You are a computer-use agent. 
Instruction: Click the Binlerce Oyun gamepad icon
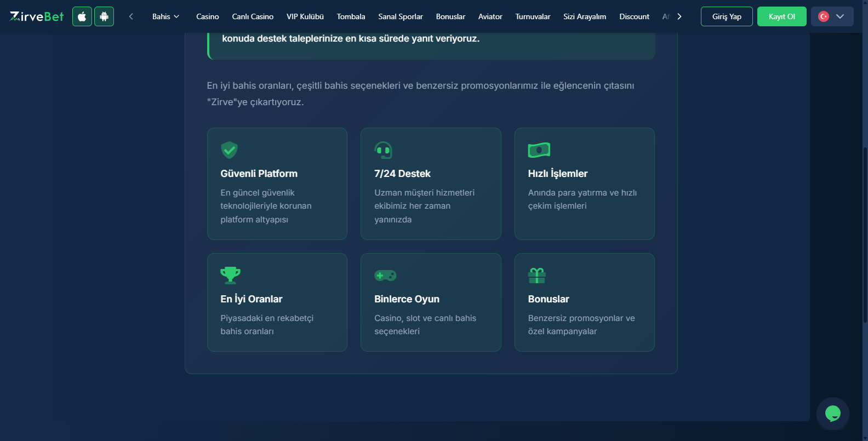coord(385,275)
